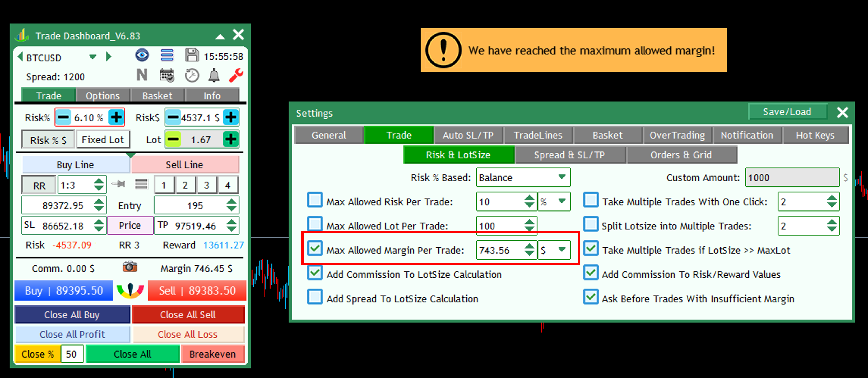Click the colorful gauge meter icon

[x=130, y=290]
